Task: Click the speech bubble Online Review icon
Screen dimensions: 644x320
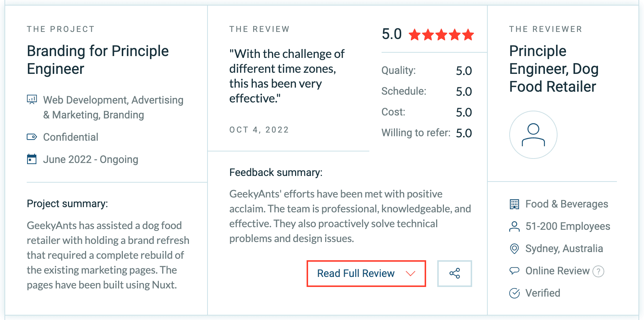Action: (514, 271)
